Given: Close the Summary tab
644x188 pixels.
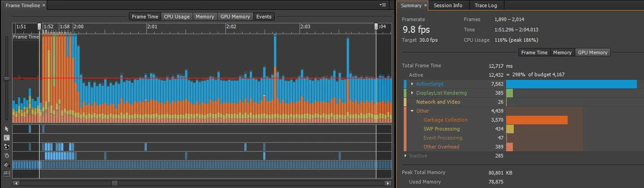Looking at the screenshot, I should [425, 5].
